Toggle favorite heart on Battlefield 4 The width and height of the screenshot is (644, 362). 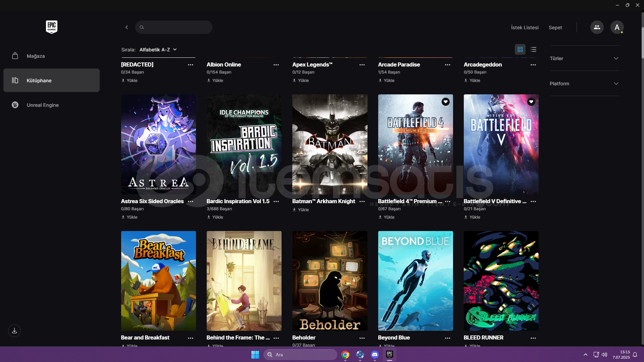[445, 101]
